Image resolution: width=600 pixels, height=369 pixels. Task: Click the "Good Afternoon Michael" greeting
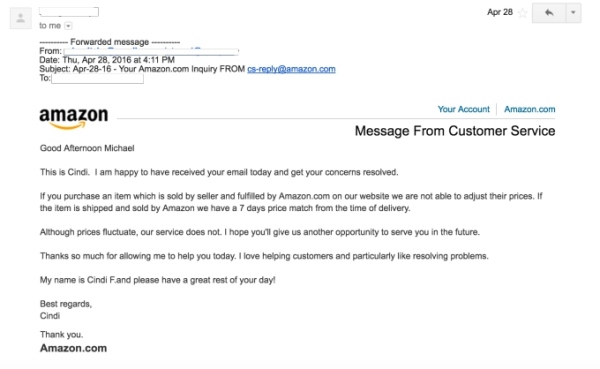point(87,148)
